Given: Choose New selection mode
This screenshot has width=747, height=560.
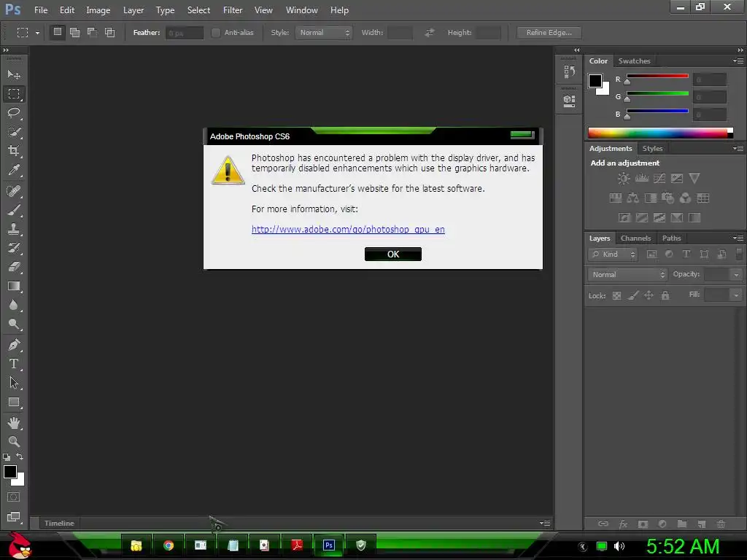Looking at the screenshot, I should click(57, 32).
